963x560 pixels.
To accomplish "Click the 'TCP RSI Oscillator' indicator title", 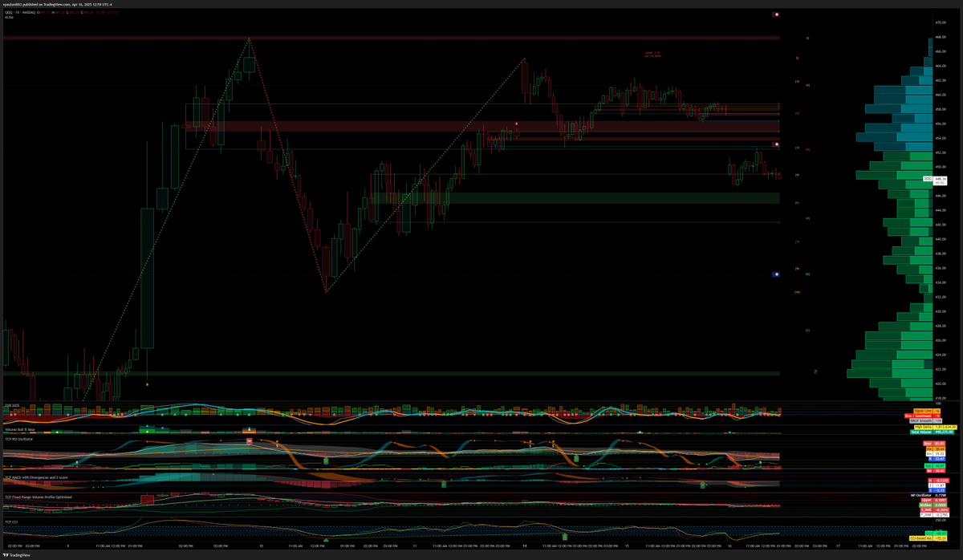I will [x=19, y=440].
